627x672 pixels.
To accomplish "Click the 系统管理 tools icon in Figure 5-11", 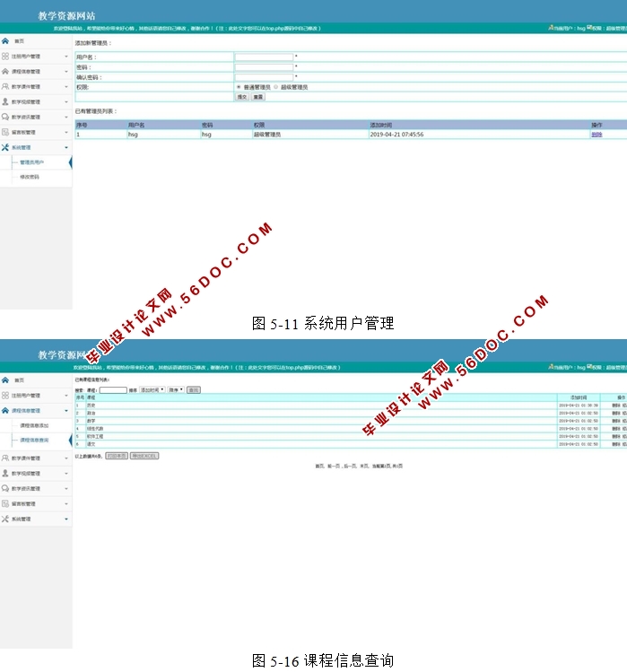I will [5, 147].
